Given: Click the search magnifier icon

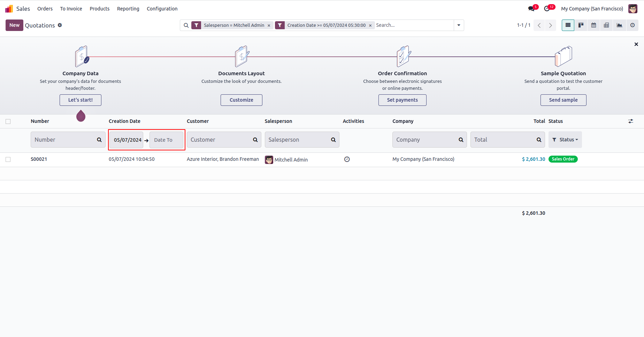Looking at the screenshot, I should (x=186, y=25).
